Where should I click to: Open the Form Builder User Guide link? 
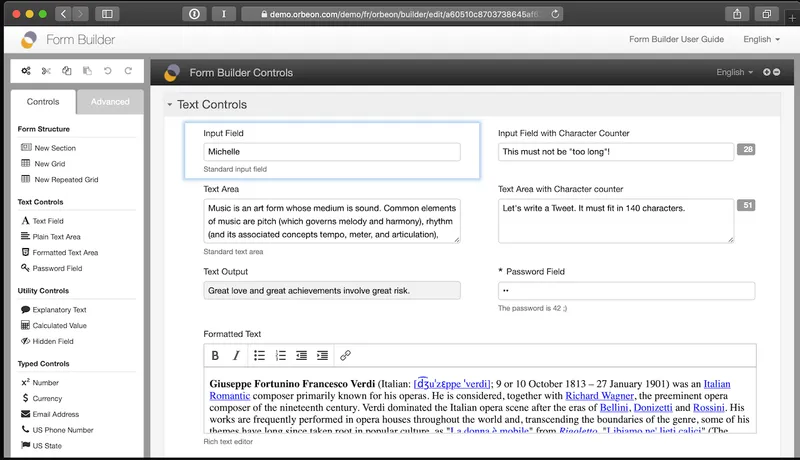[x=676, y=39]
